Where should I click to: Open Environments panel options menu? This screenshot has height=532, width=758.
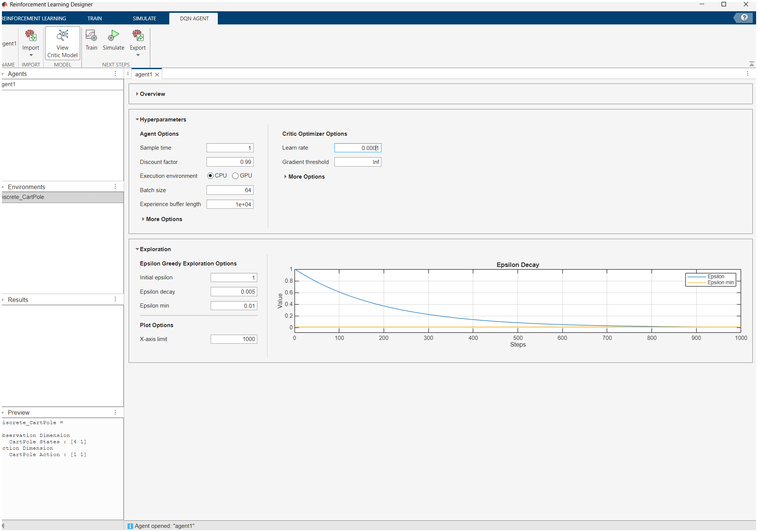point(115,187)
